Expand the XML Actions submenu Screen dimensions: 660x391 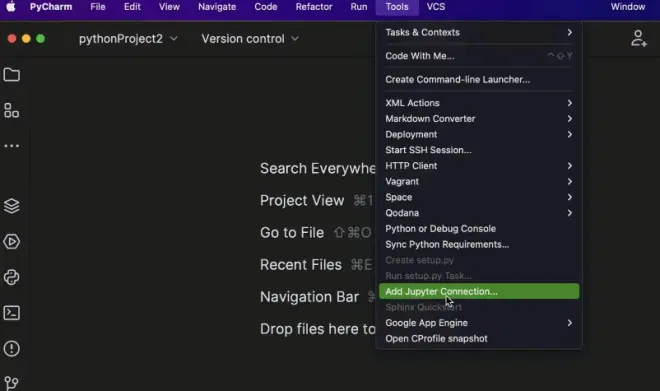479,103
